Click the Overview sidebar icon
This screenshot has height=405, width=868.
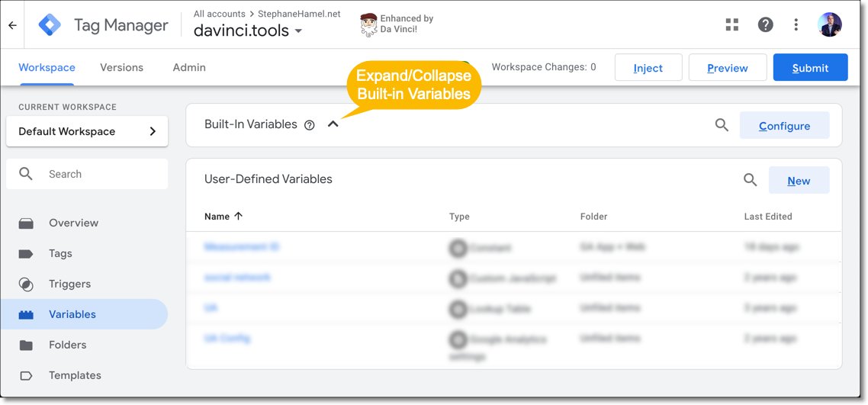point(26,223)
